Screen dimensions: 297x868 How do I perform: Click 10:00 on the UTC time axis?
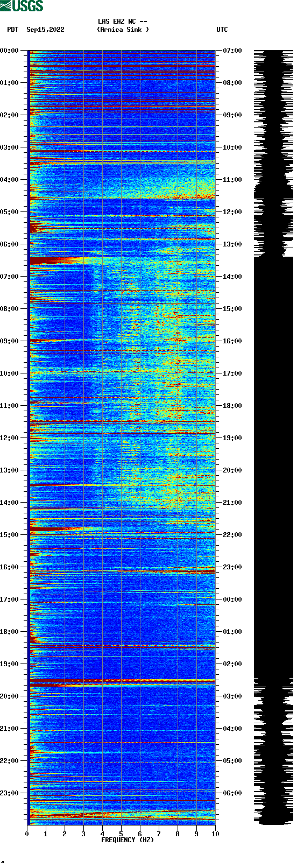pyautogui.click(x=232, y=147)
